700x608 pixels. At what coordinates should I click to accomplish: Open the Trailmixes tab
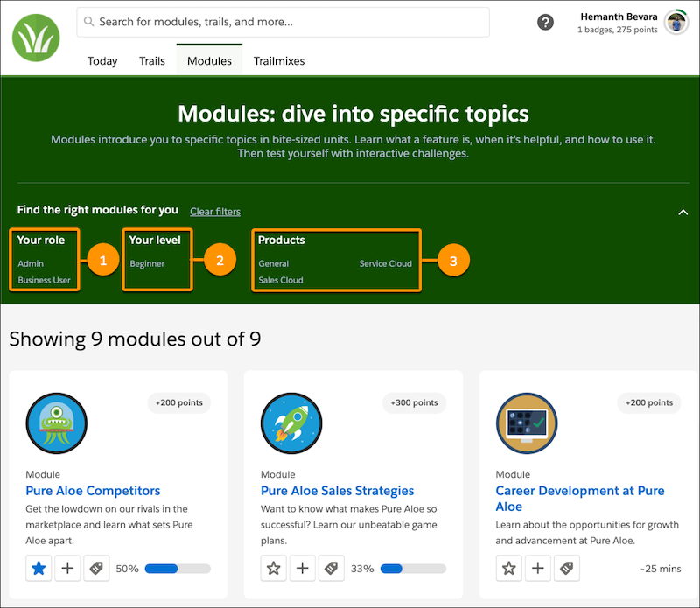[279, 60]
